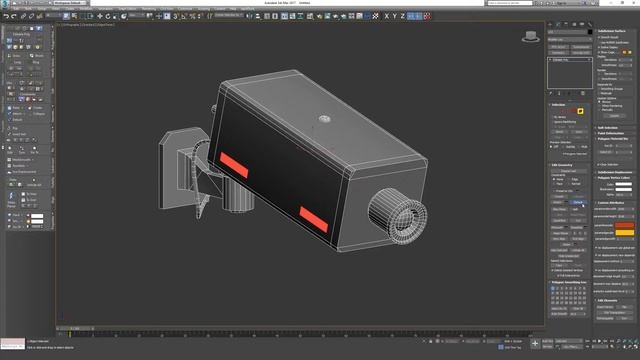Choose the Select and Move tool

(x=100, y=16)
